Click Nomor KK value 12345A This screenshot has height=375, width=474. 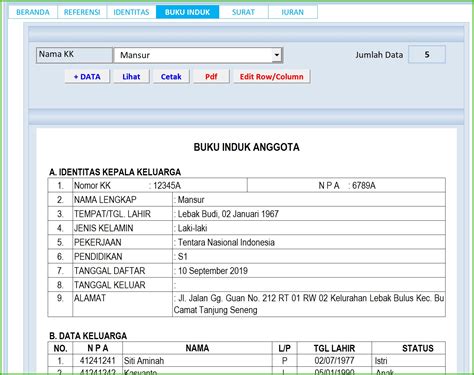click(x=167, y=186)
